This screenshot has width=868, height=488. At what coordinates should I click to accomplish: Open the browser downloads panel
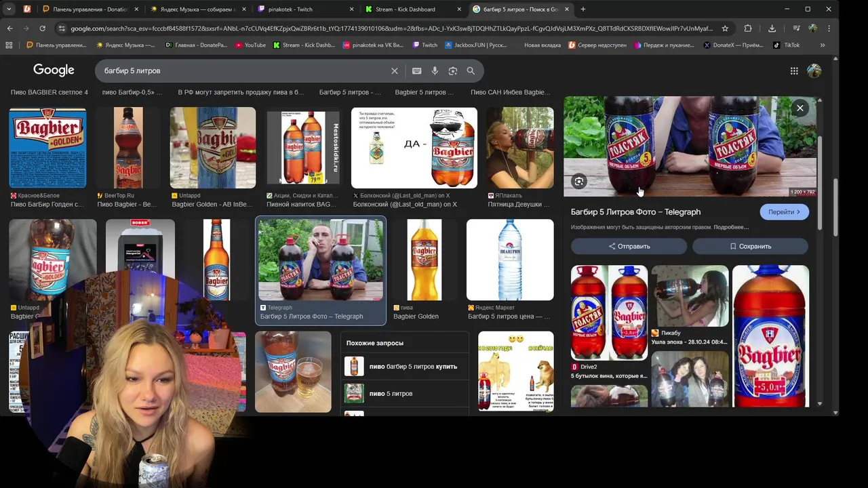772,28
